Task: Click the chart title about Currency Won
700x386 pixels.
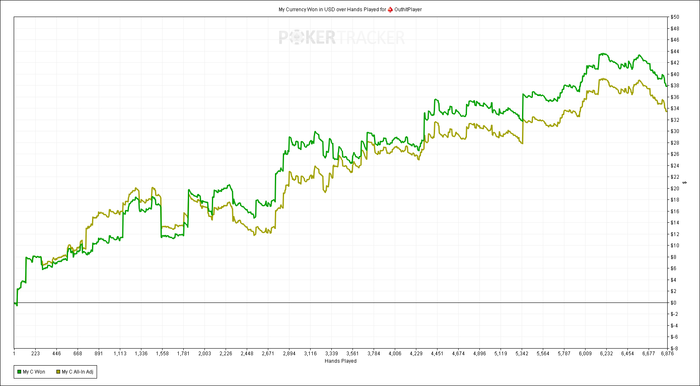Action: [x=350, y=9]
